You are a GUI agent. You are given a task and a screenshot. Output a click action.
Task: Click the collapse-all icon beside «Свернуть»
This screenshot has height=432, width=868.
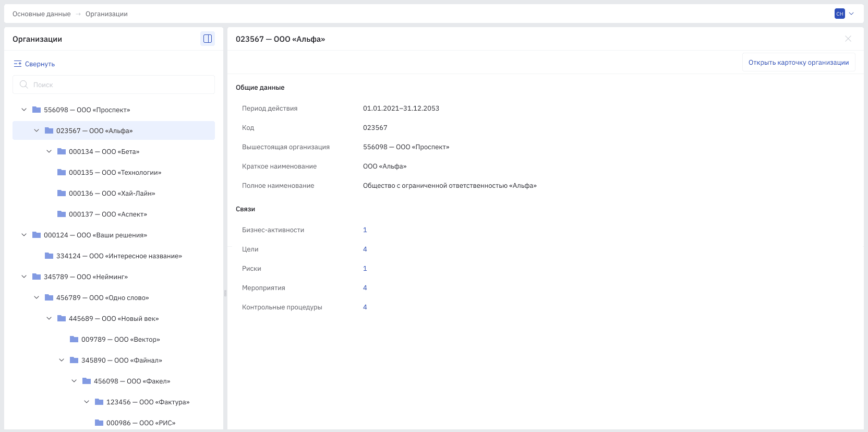coord(18,64)
